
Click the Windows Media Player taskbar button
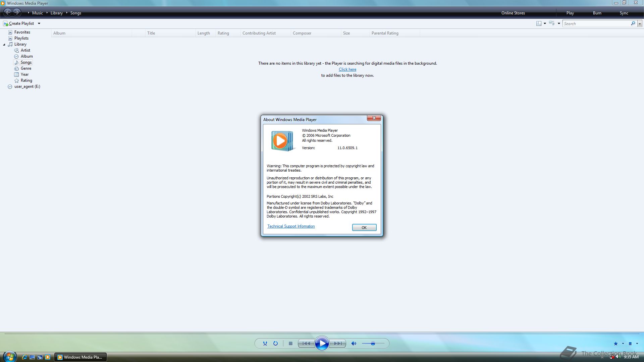(x=80, y=357)
